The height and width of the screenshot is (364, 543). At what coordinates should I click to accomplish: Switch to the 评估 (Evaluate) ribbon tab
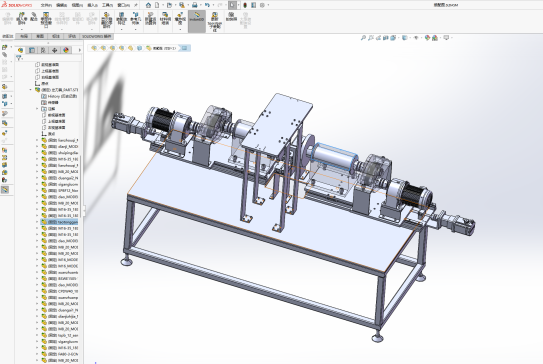(72, 36)
